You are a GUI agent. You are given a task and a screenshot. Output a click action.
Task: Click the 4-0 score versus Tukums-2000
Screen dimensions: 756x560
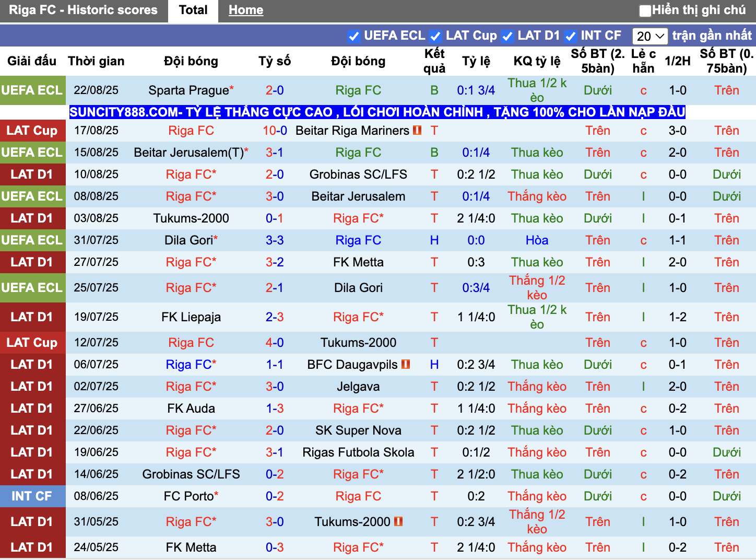pyautogui.click(x=275, y=343)
